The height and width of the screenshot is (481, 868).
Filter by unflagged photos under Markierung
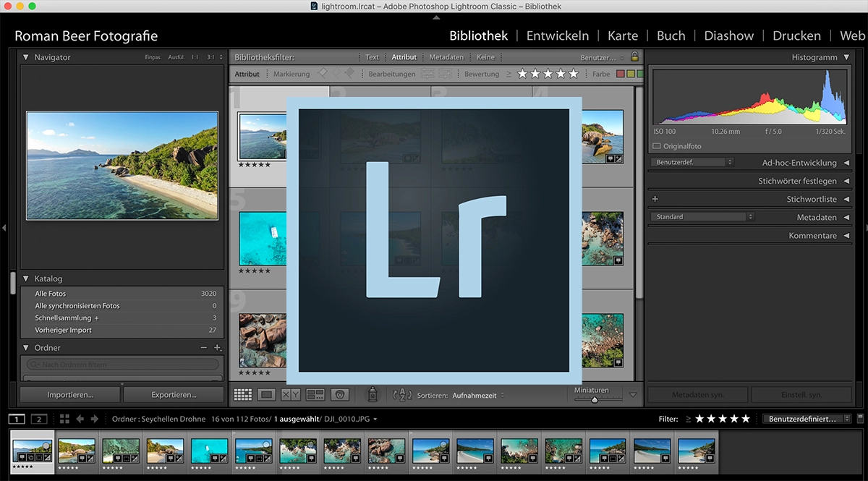[x=336, y=74]
